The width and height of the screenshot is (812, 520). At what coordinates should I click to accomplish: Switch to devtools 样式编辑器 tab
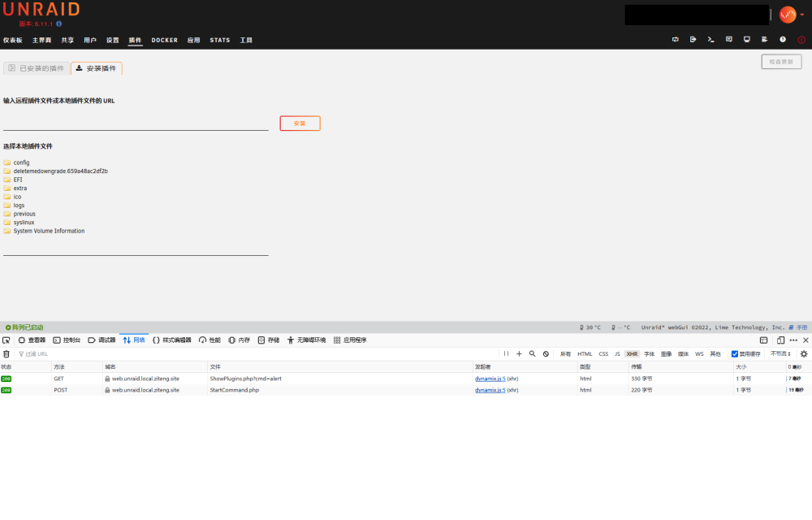172,340
